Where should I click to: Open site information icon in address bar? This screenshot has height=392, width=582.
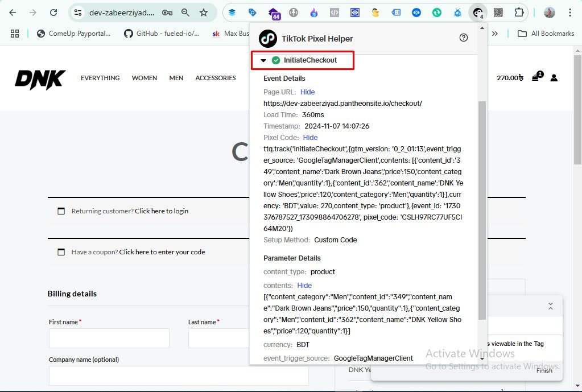tap(77, 13)
